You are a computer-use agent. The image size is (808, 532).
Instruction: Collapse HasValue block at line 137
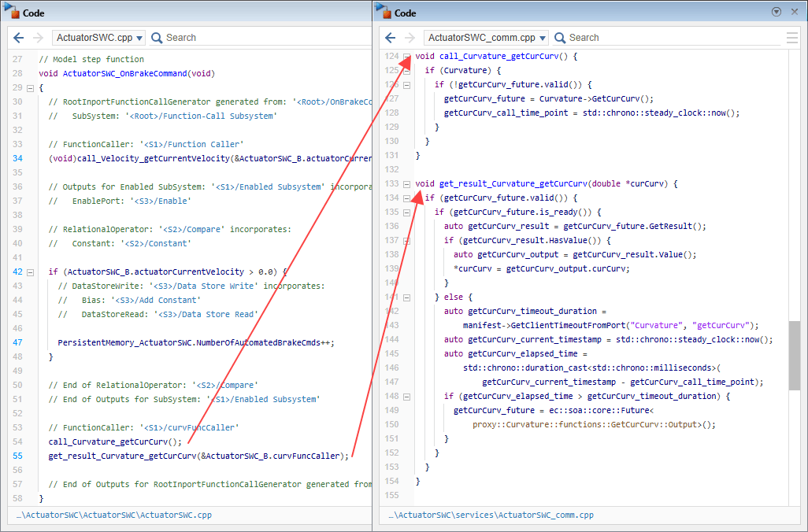click(x=406, y=241)
